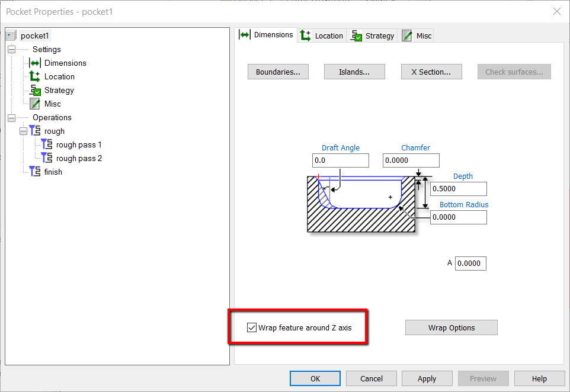Screen dimensions: 570x392
Task: Switch to the Location tab
Action: [322, 35]
